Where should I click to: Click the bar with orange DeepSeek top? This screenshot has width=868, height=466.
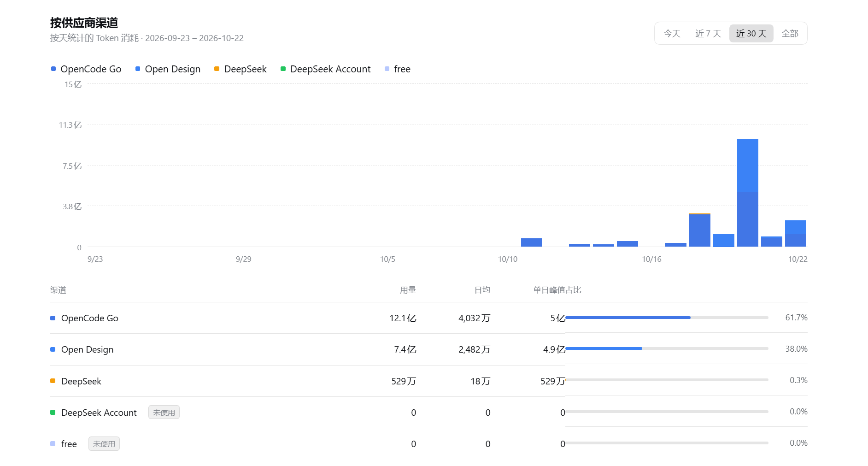click(699, 230)
